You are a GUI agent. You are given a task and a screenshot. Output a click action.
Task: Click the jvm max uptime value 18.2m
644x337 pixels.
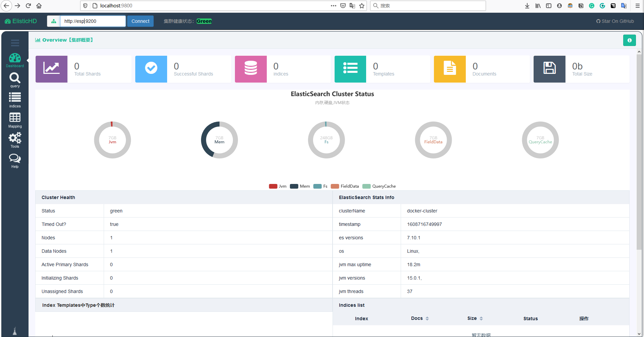413,264
